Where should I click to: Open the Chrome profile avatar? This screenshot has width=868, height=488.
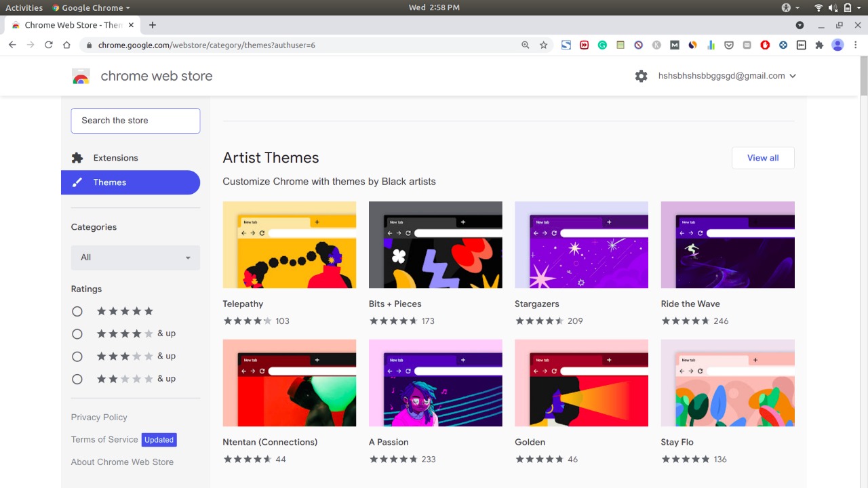[x=837, y=45]
